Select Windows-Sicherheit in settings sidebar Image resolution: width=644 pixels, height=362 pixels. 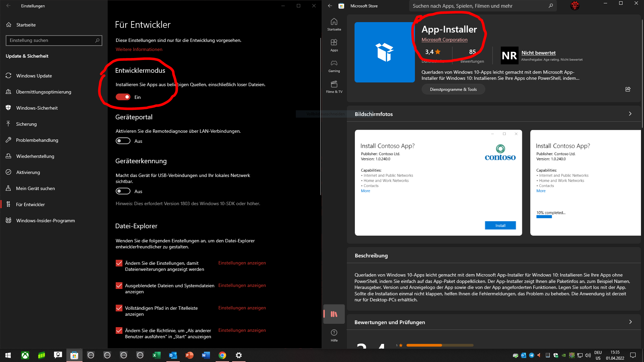point(37,108)
